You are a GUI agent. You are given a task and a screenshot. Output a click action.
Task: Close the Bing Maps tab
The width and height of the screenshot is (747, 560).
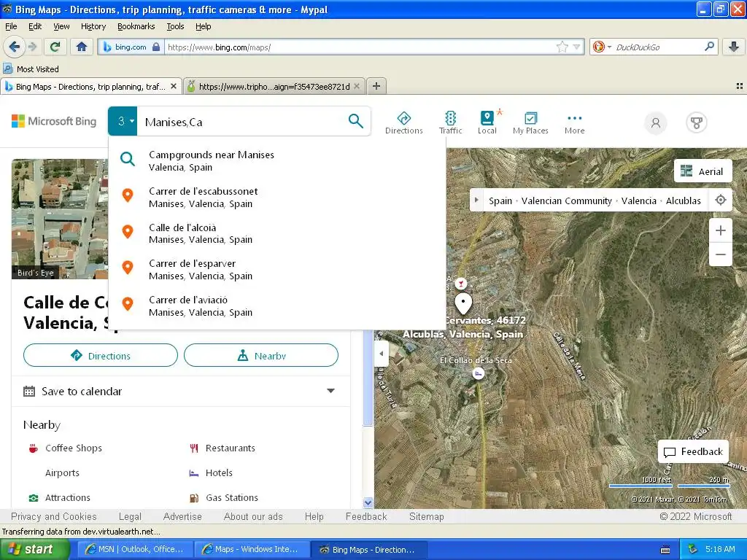pos(174,86)
